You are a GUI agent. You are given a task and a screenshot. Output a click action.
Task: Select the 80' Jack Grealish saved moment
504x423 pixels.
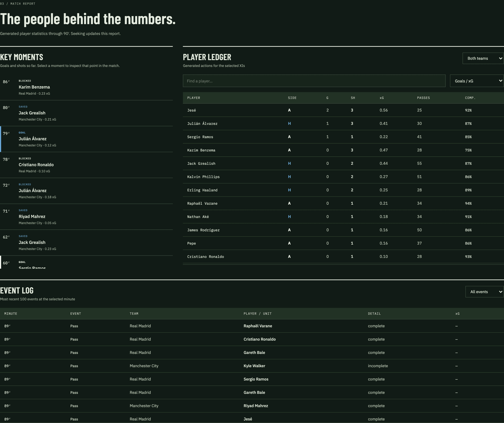(86, 113)
